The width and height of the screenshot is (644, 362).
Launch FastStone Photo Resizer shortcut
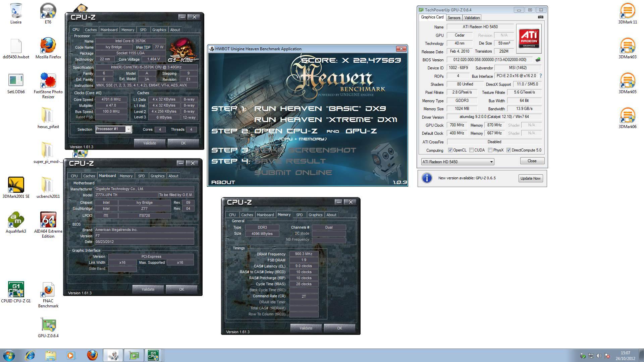coord(48,86)
